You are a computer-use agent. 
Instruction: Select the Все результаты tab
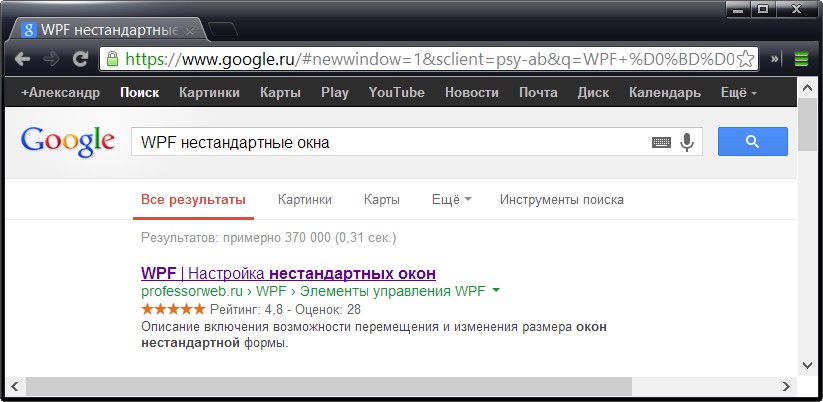tap(193, 200)
